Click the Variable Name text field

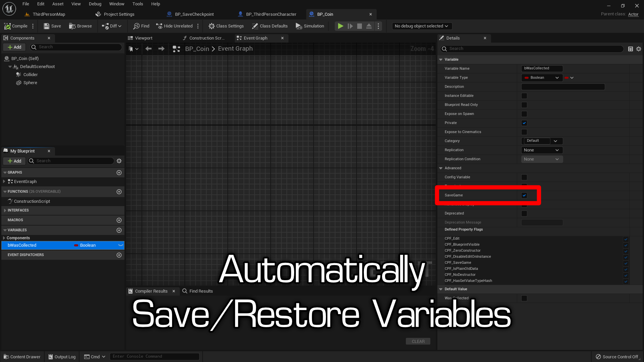pyautogui.click(x=542, y=68)
